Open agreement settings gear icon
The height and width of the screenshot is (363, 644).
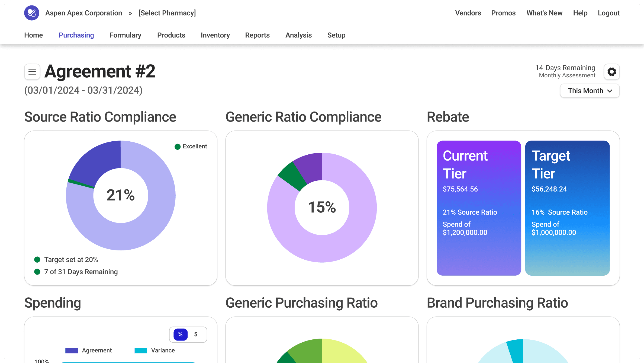pyautogui.click(x=611, y=72)
